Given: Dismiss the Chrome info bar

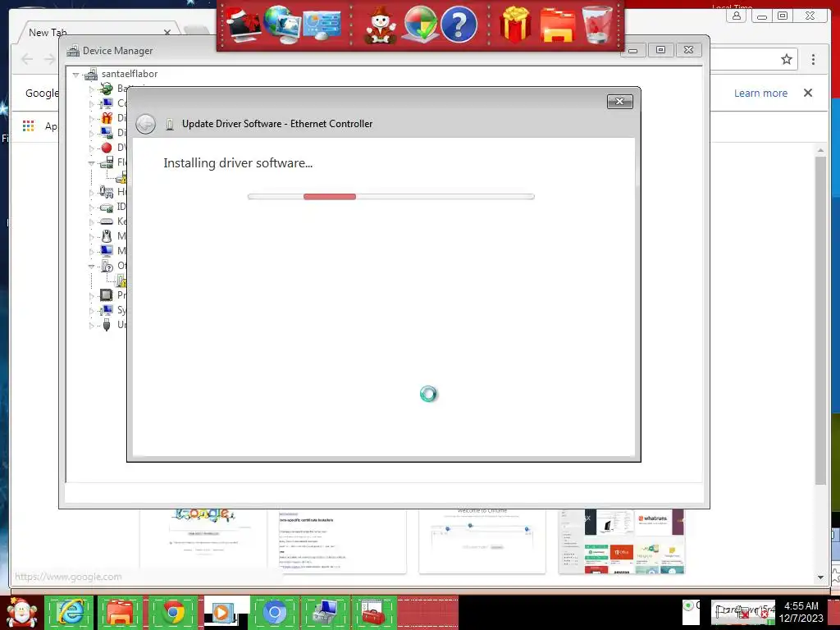Looking at the screenshot, I should [808, 93].
